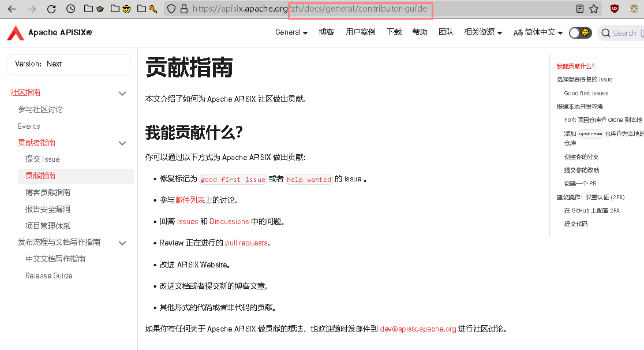This screenshot has height=350, width=644.
Task: Click the tracking protection shield icon
Action: (171, 9)
